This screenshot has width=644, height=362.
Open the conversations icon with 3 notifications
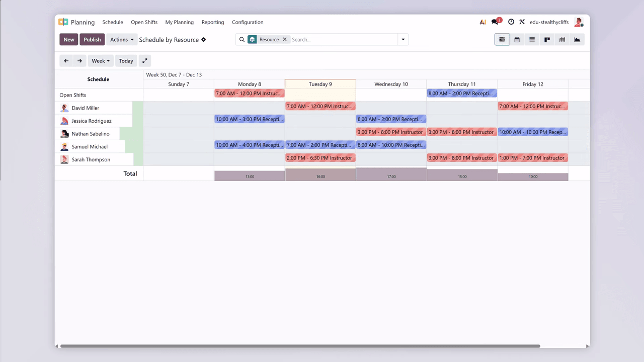496,22
